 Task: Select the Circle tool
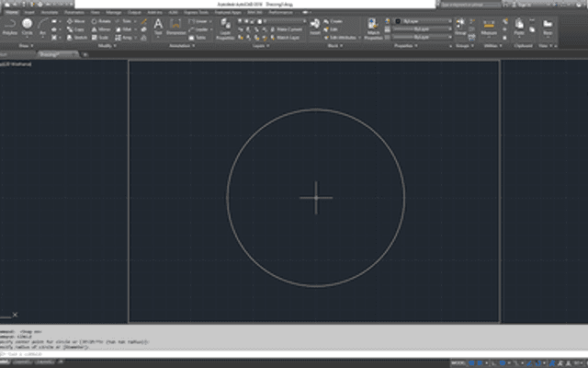click(x=27, y=27)
